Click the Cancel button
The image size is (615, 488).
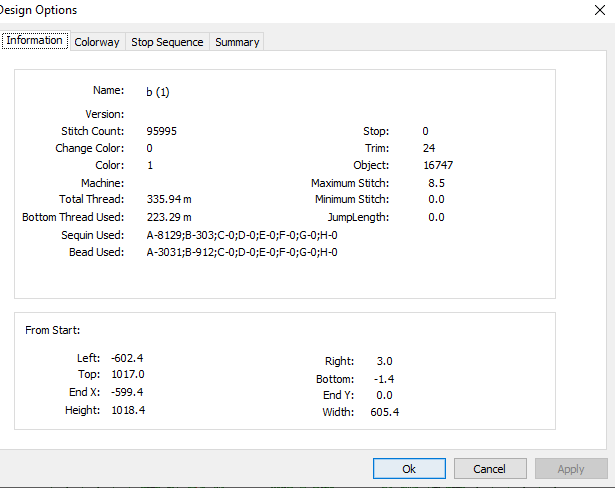click(490, 468)
